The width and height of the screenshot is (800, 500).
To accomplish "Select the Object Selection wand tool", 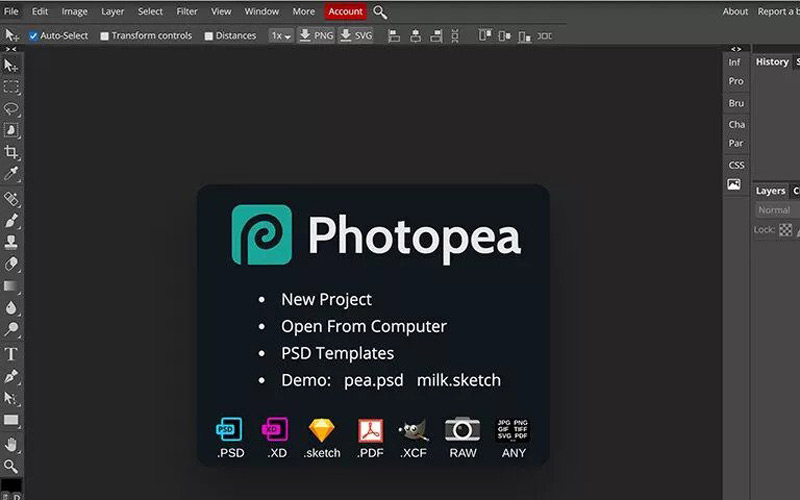I will [11, 130].
